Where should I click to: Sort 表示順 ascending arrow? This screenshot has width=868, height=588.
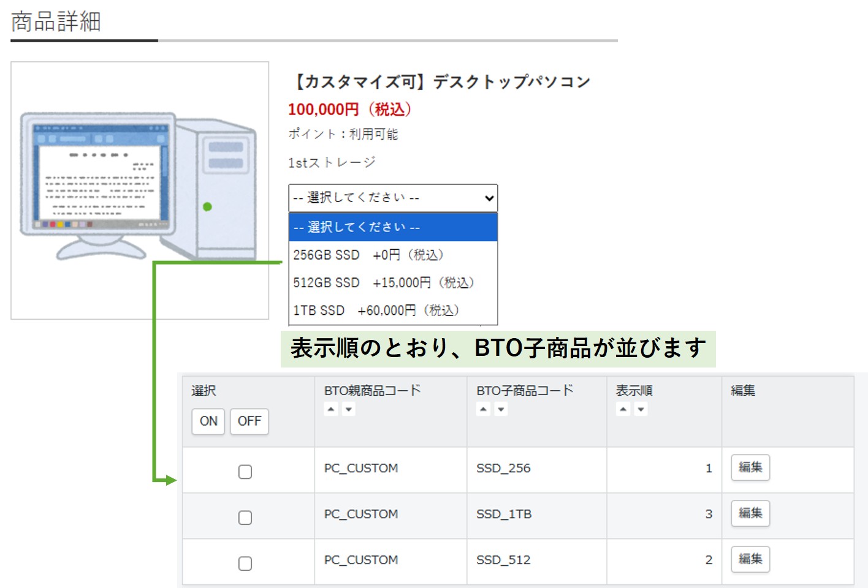click(x=623, y=409)
